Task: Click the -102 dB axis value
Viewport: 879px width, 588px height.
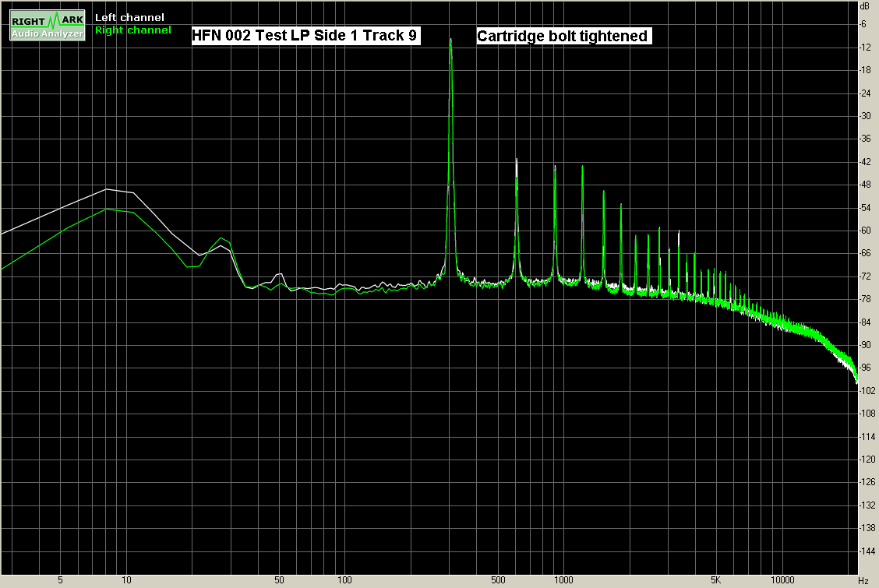Action: pyautogui.click(x=867, y=390)
